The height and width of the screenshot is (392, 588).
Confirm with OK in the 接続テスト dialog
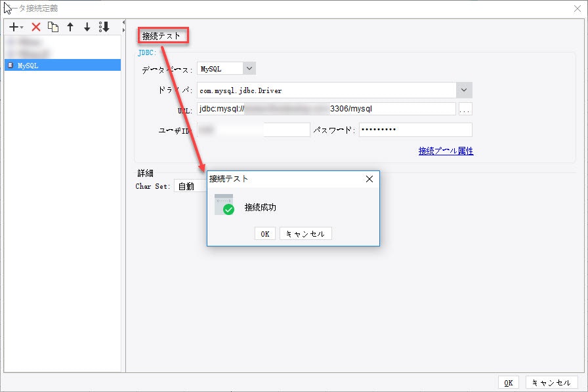264,233
